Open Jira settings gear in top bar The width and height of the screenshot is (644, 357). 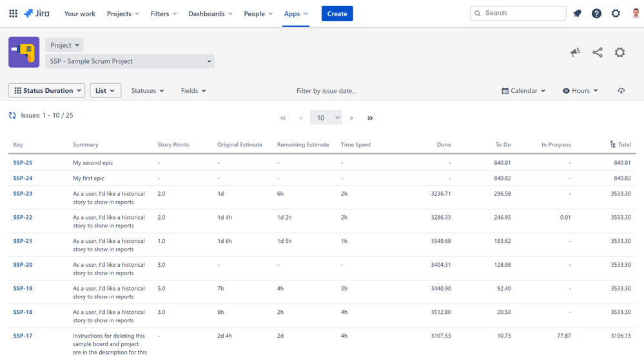(x=616, y=14)
